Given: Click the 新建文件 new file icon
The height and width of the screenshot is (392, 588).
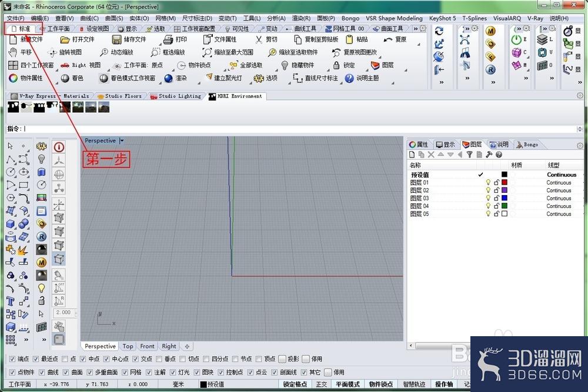Looking at the screenshot, I should click(13, 39).
